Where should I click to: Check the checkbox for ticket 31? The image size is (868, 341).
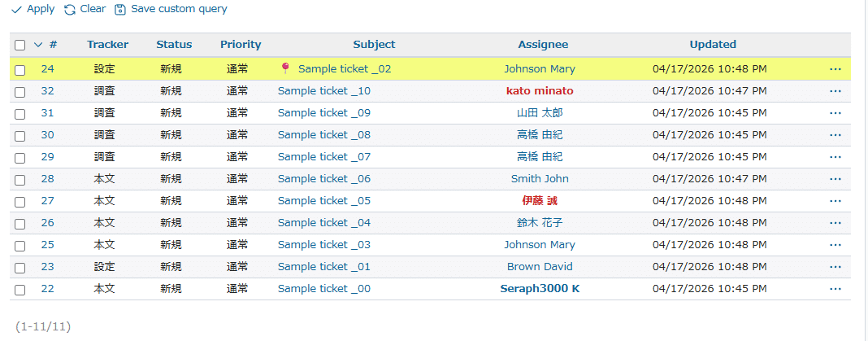[x=20, y=113]
